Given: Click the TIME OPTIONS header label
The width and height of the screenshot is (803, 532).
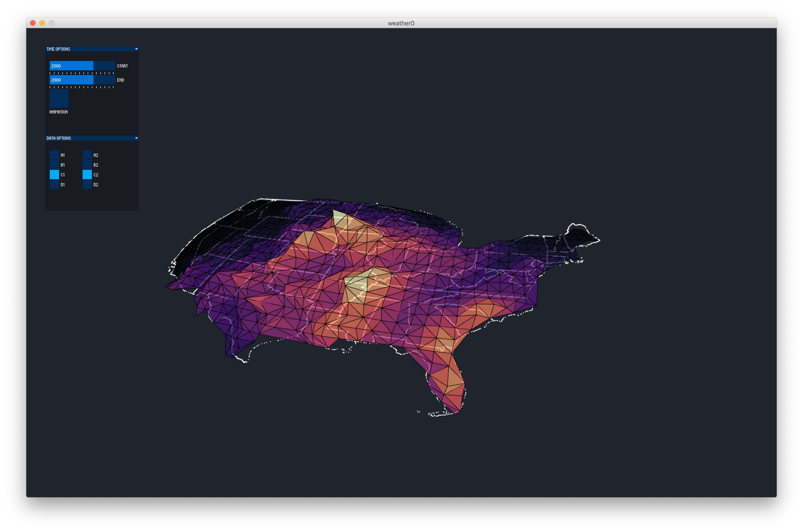Looking at the screenshot, I should click(58, 49).
